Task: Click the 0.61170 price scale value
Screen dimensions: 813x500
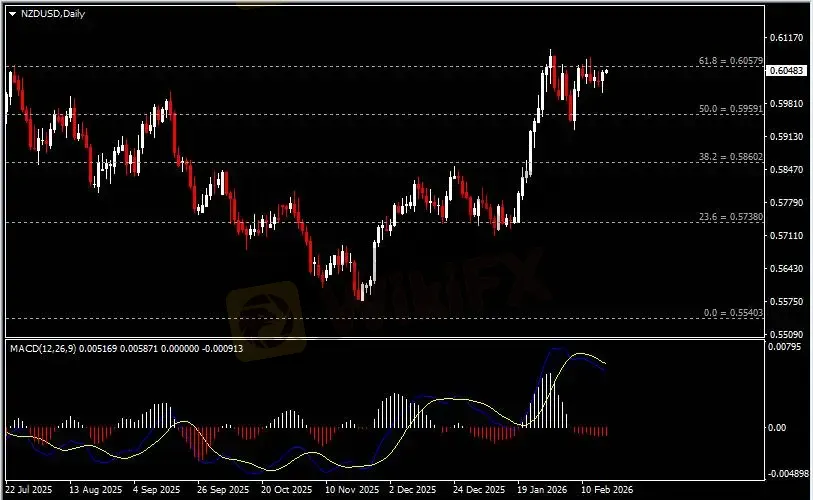Action: pos(787,37)
